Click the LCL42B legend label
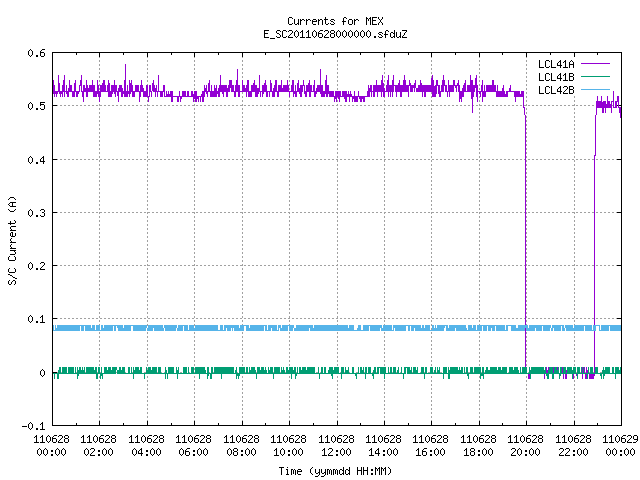The image size is (640, 480). point(556,90)
